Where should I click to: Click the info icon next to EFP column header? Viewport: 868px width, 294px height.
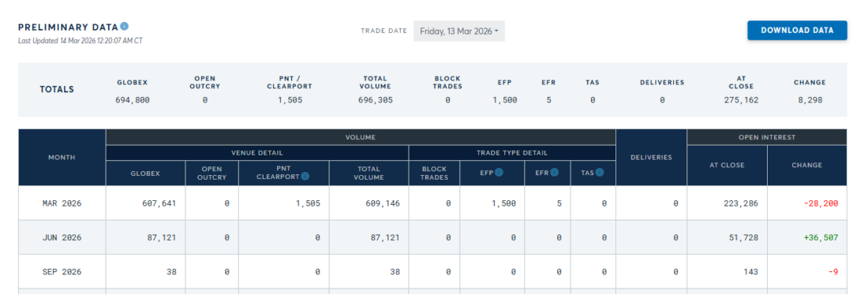tap(499, 173)
